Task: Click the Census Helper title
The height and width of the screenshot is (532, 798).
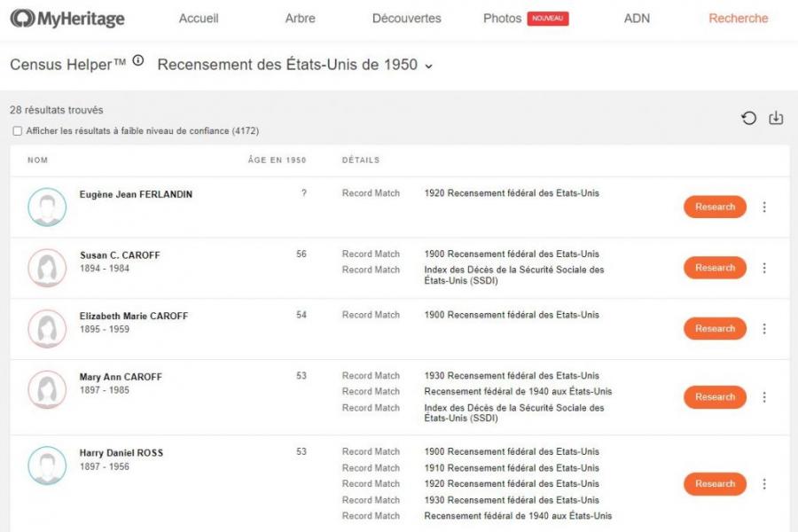Action: coord(67,65)
